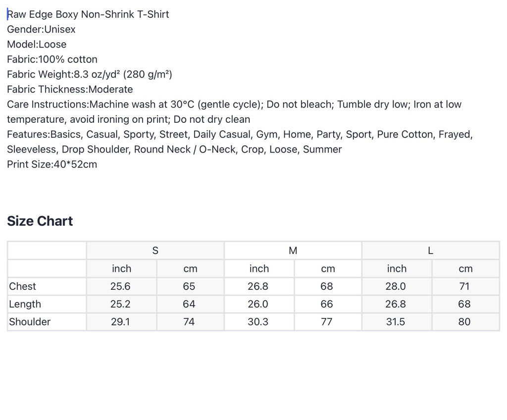This screenshot has height=420, width=507.
Task: Click the Chest row label
Action: [22, 286]
